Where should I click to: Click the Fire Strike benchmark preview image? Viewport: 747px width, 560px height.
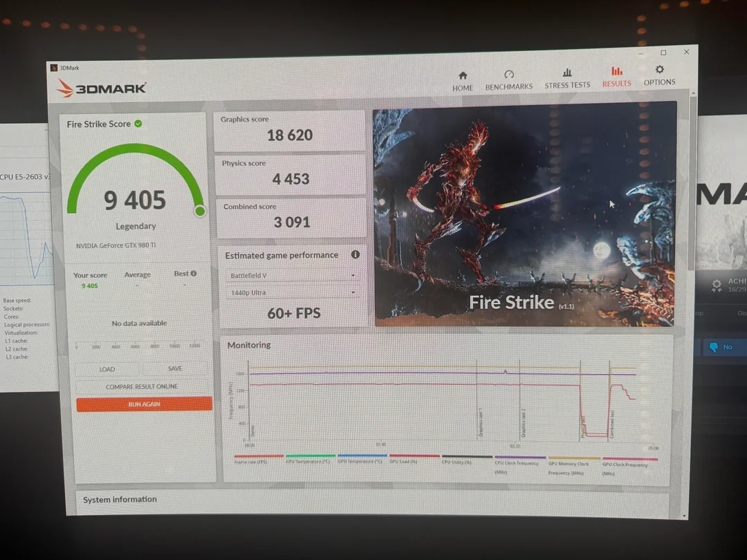coord(524,215)
